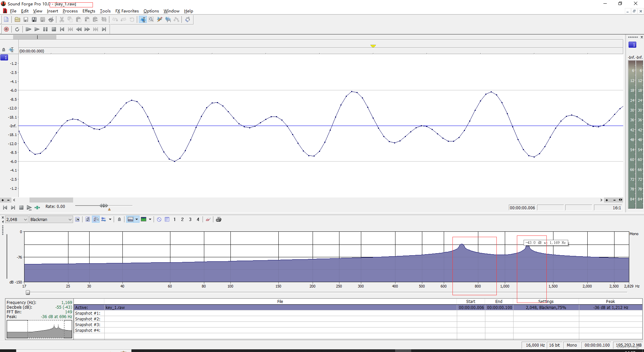Save the file with the disk icon
The height and width of the screenshot is (352, 644).
[26, 19]
